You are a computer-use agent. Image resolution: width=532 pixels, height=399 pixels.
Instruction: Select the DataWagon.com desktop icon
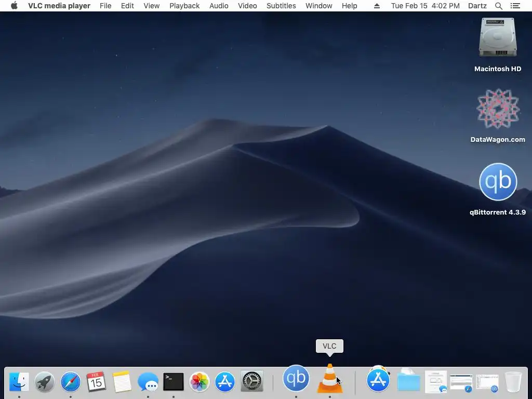[498, 109]
